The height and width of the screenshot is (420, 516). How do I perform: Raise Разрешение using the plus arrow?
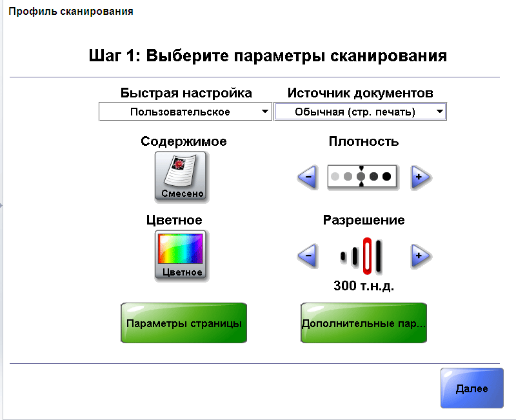point(420,257)
